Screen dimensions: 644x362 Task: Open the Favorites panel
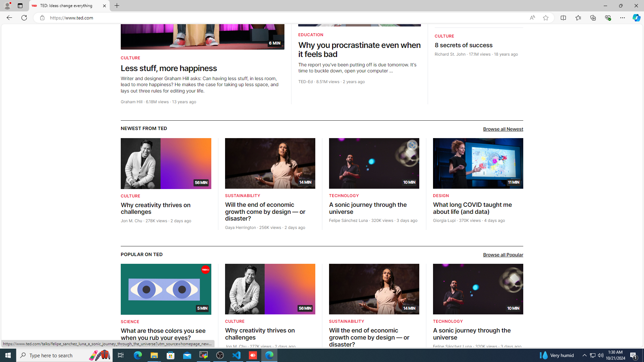point(578,18)
